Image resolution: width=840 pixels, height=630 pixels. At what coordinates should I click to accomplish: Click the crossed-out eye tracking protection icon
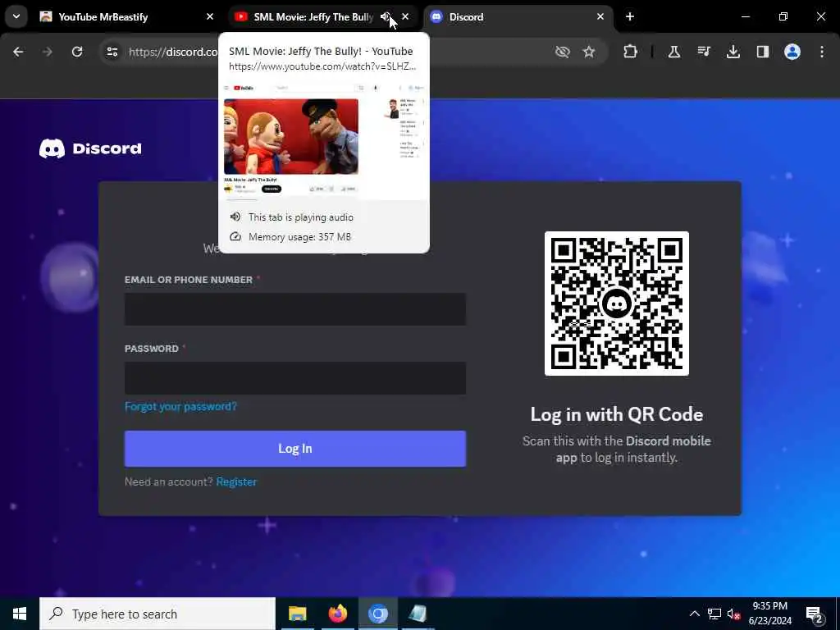[563, 52]
